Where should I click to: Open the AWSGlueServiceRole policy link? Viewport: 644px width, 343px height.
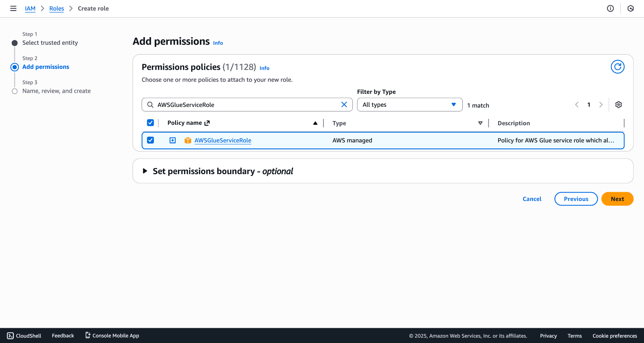223,141
